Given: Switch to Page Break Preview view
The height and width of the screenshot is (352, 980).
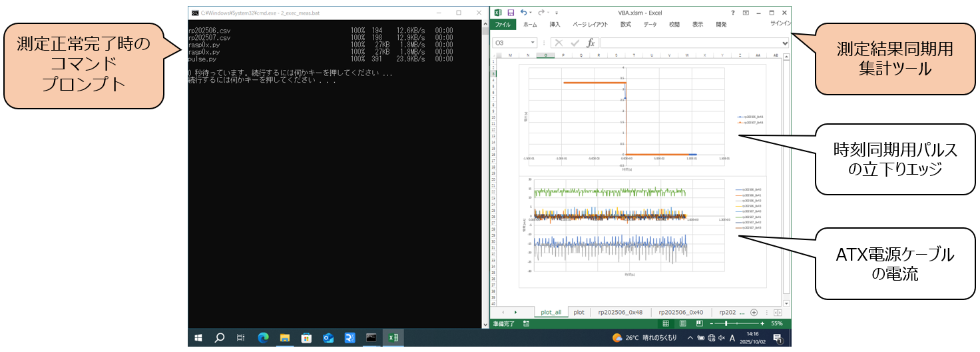Looking at the screenshot, I should pos(699,323).
